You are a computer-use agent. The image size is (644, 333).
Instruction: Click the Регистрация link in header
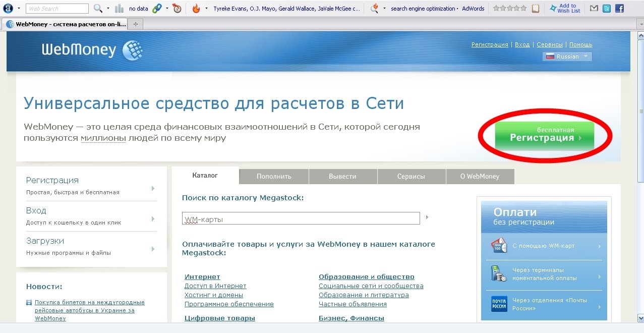[x=490, y=44]
